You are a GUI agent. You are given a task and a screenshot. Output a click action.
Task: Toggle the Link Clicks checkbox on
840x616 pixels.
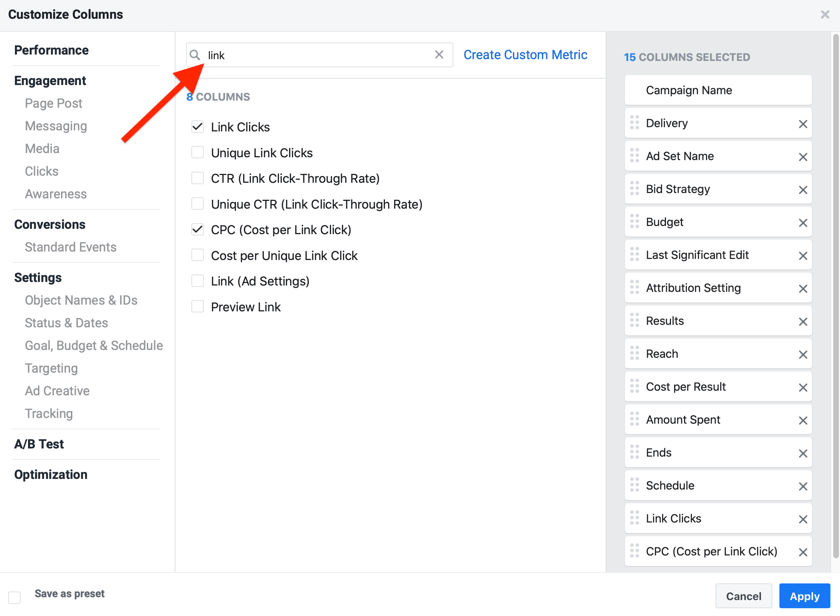(x=197, y=126)
